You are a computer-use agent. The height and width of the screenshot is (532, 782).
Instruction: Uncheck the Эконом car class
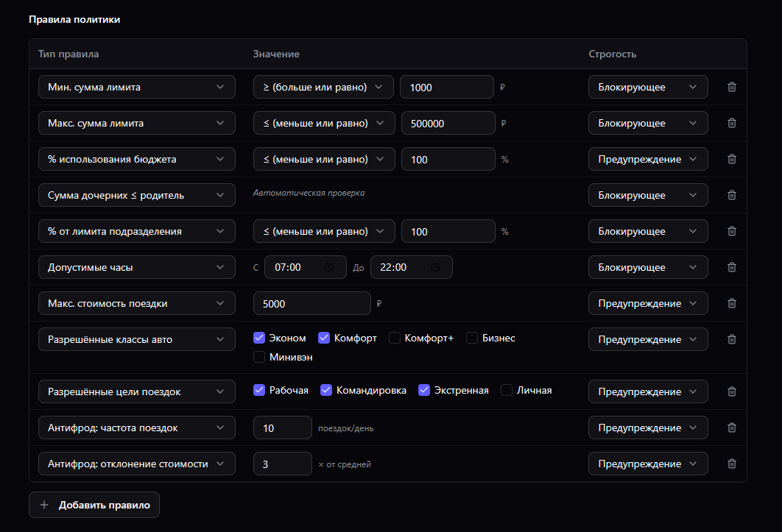point(259,338)
